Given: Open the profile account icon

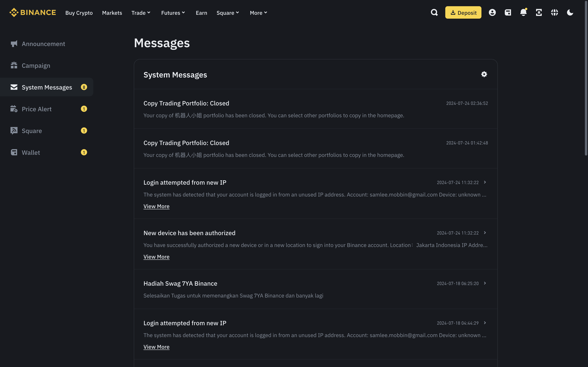Looking at the screenshot, I should click(492, 12).
